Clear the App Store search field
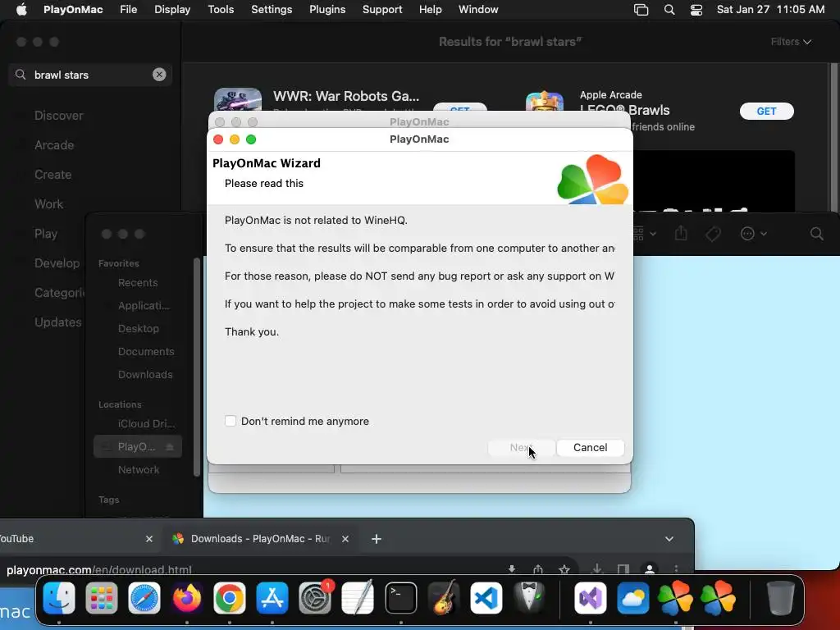Viewport: 840px width, 630px height. point(159,75)
